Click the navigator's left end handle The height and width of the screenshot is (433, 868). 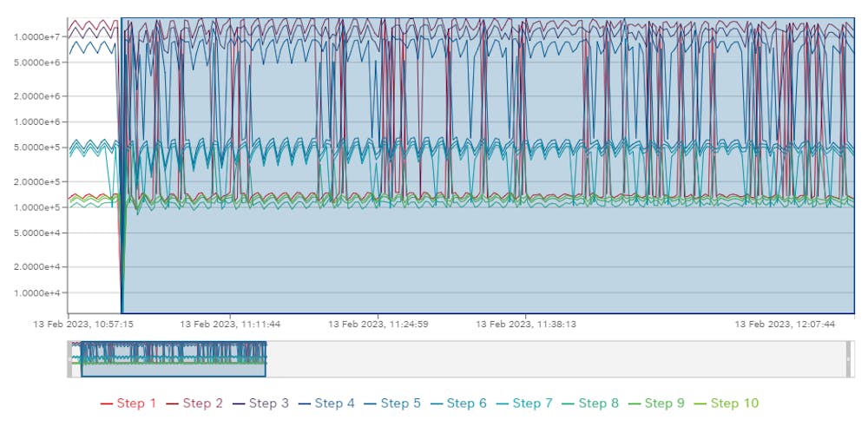[70, 358]
